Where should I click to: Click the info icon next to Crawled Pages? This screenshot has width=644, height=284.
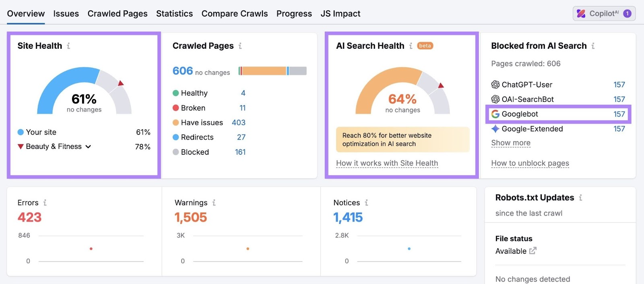pyautogui.click(x=240, y=46)
